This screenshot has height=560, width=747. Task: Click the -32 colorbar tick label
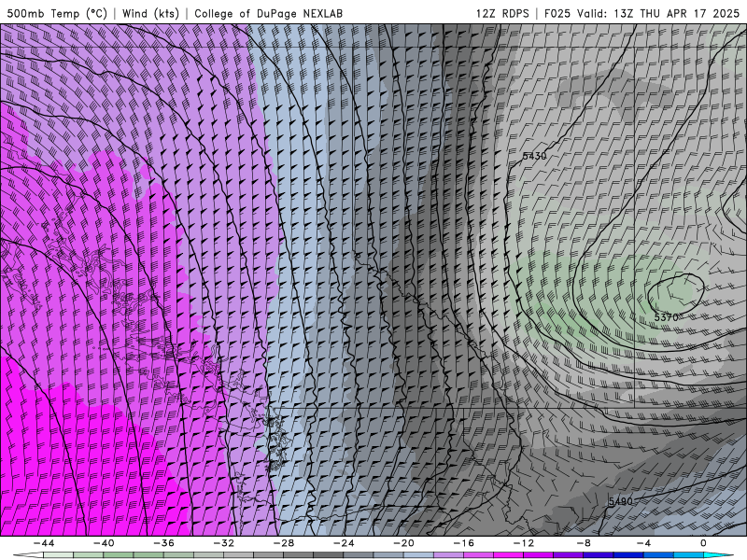click(224, 543)
